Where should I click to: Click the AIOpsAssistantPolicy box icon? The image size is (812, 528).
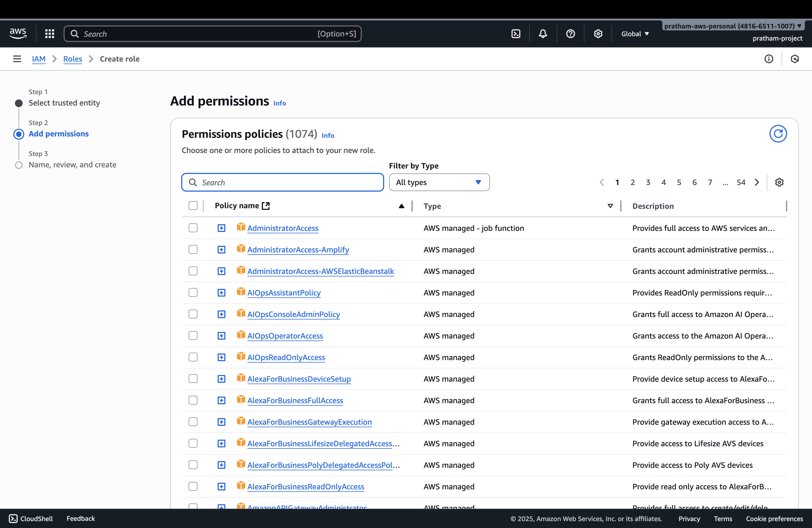[241, 292]
